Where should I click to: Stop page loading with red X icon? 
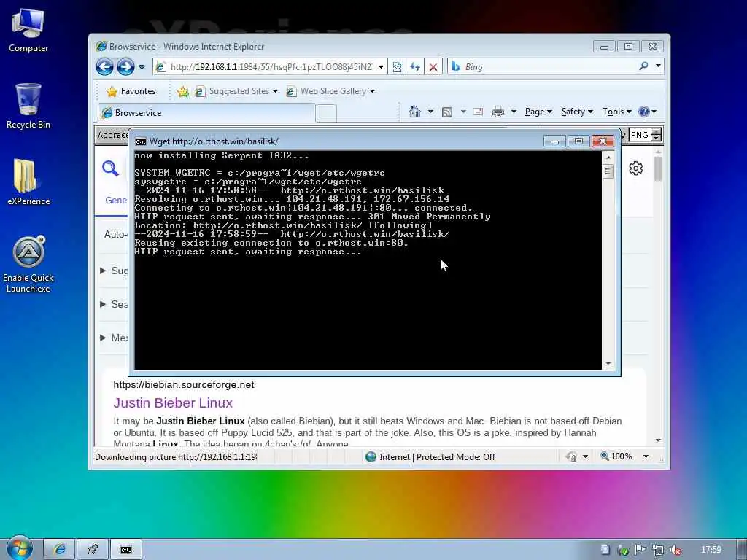pyautogui.click(x=433, y=66)
